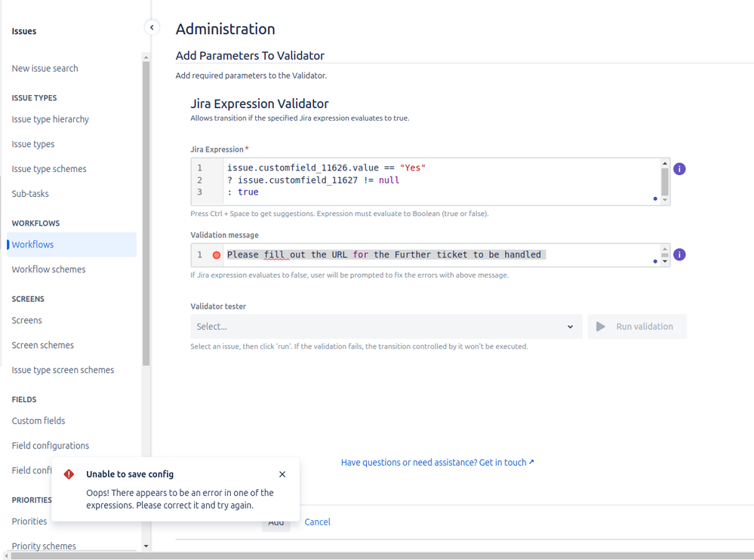Click the red error marker on validation message line

pos(217,255)
